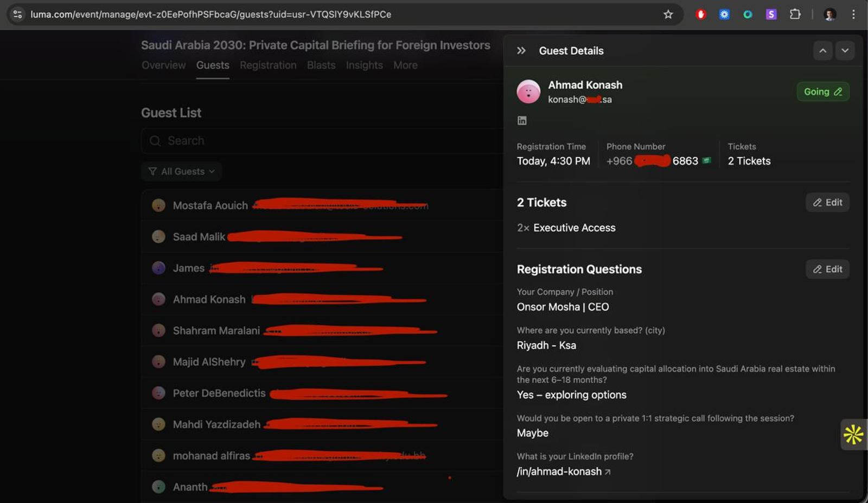Edit the 2 Tickets section
The width and height of the screenshot is (868, 503).
(x=827, y=202)
